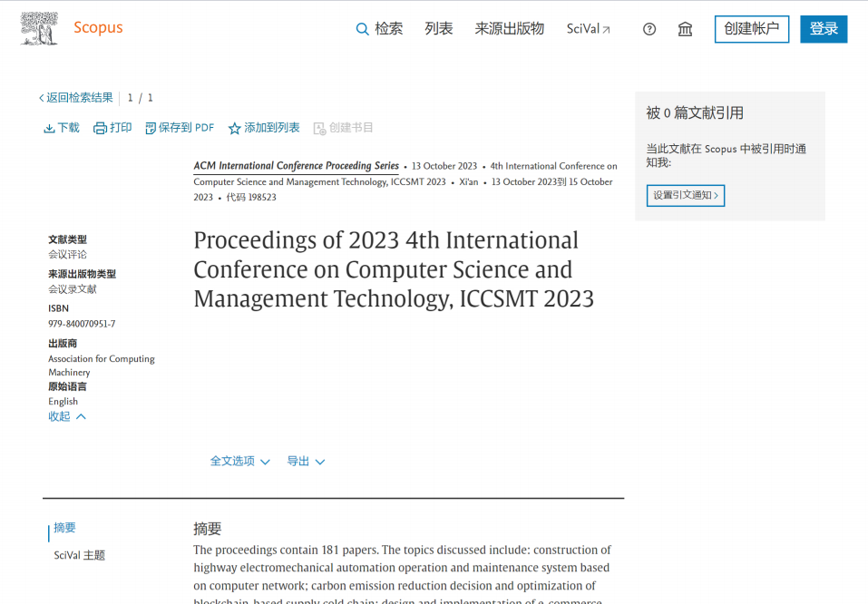The height and width of the screenshot is (604, 868).
Task: Click the 下载 download link
Action: click(x=69, y=128)
